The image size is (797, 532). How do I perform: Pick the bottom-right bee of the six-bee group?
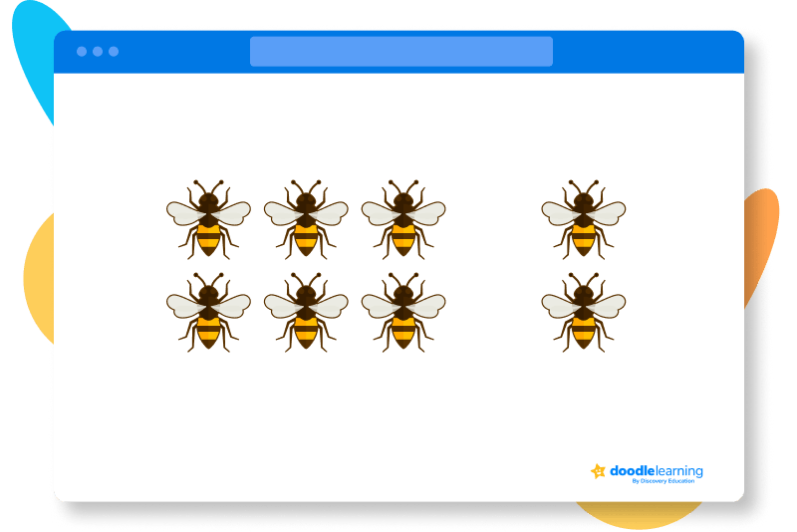point(403,311)
